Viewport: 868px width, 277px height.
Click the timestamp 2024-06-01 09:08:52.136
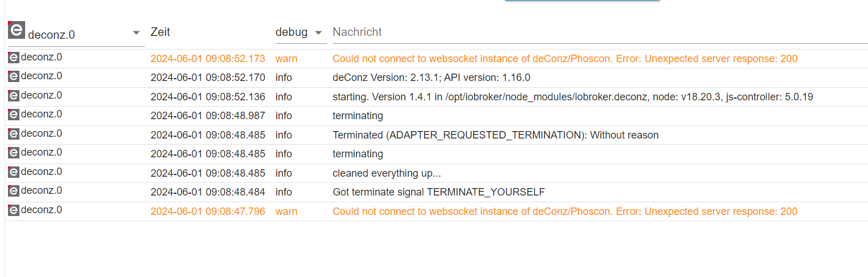208,97
